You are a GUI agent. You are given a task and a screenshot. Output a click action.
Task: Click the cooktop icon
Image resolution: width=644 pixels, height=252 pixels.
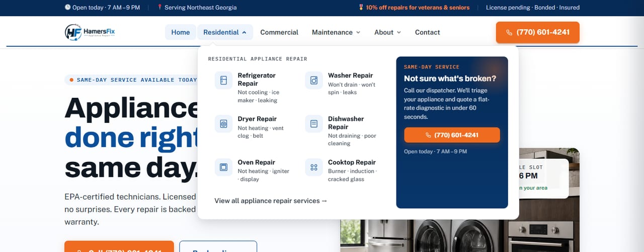(314, 167)
